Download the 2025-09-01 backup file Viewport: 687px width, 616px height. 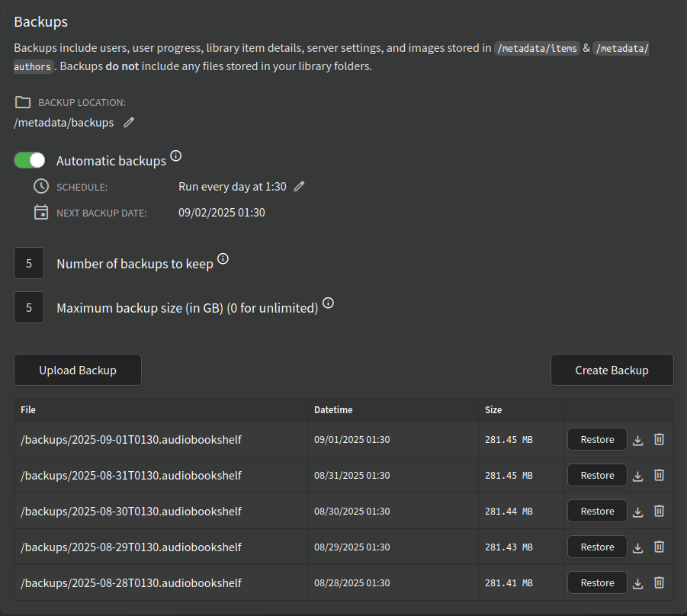[637, 439]
